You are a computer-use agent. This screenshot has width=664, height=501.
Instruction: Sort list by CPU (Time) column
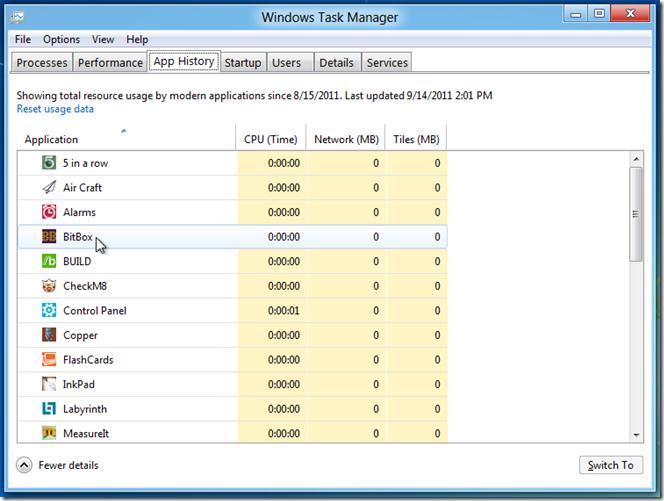pos(271,140)
